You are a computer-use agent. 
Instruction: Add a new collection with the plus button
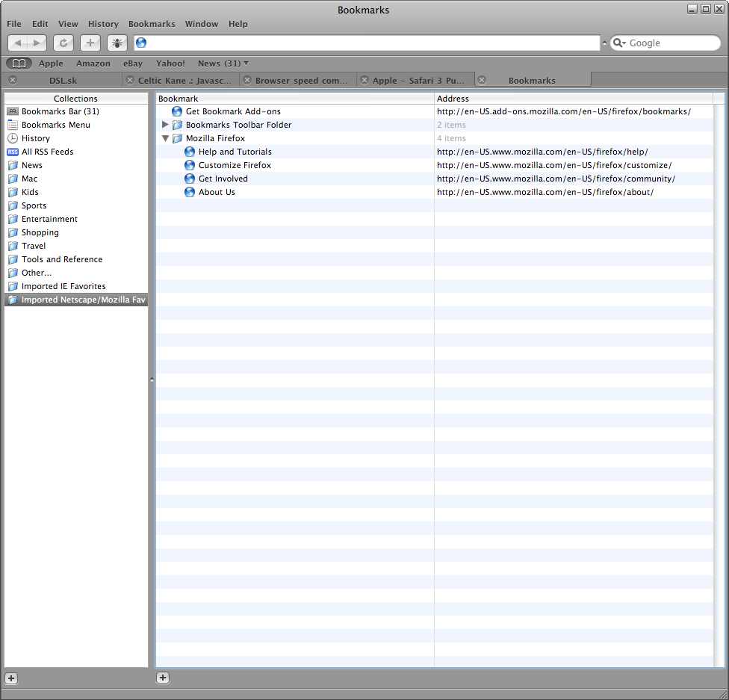pyautogui.click(x=11, y=678)
